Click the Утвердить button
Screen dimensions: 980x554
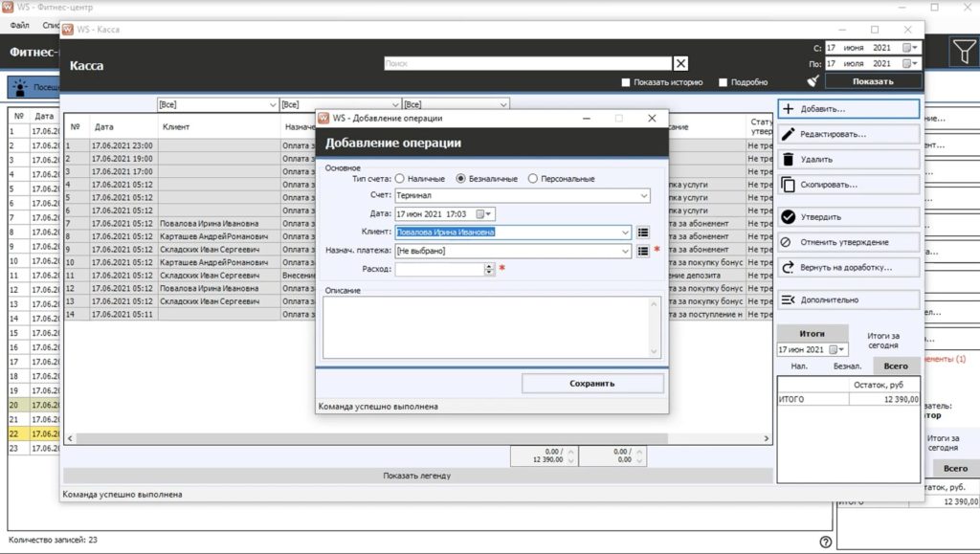(x=849, y=217)
